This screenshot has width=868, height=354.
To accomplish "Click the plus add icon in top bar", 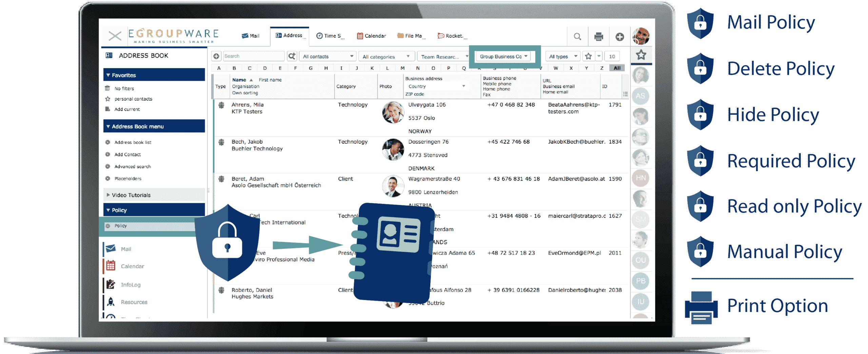I will click(619, 37).
